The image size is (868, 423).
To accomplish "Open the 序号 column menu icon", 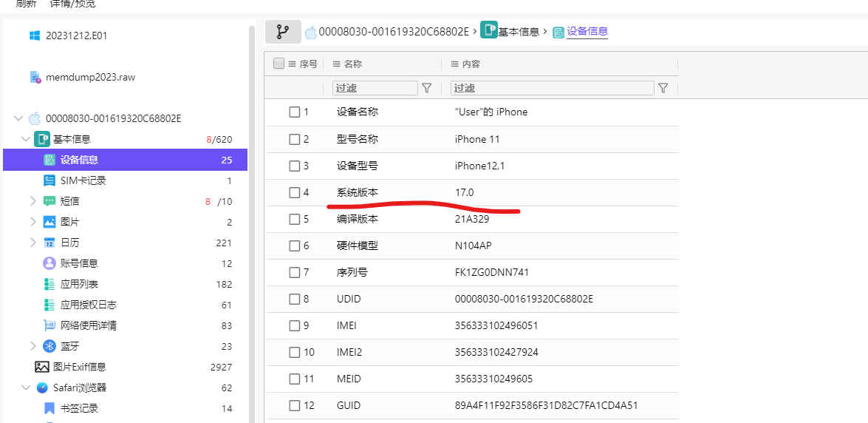I will coord(293,64).
